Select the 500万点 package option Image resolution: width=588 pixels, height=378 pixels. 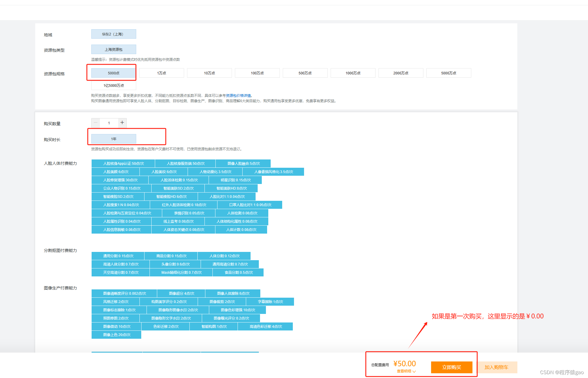[x=305, y=73]
